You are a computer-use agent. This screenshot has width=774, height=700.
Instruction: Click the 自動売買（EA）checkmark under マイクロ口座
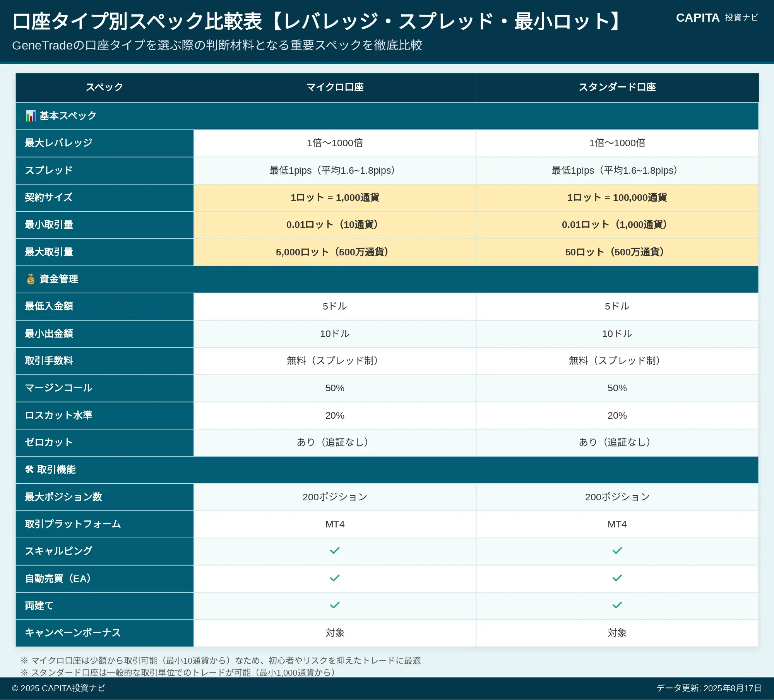(x=335, y=578)
